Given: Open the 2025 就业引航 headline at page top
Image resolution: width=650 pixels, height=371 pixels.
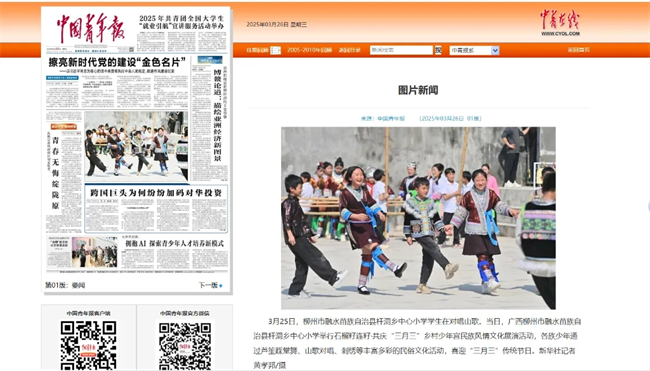Looking at the screenshot, I should (x=182, y=22).
